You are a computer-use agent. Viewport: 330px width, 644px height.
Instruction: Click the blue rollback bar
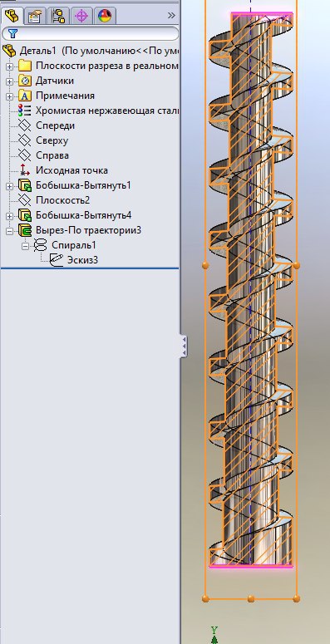pos(90,268)
